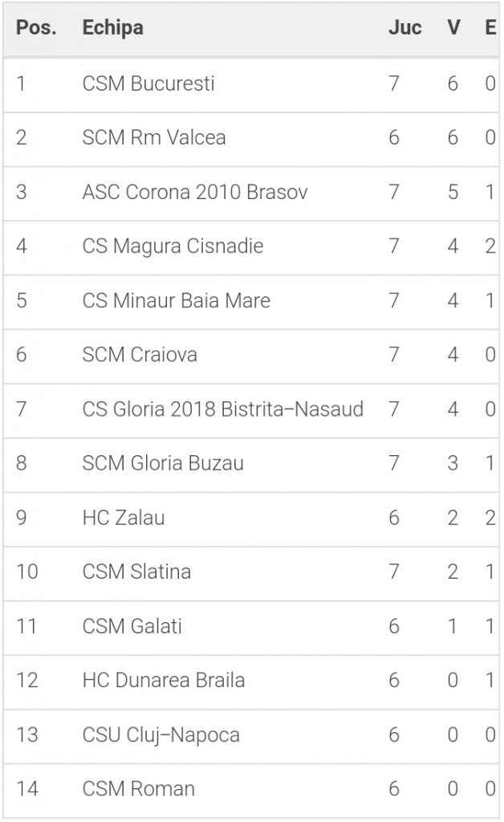Select SCM Rm Valcea team name

click(x=154, y=138)
